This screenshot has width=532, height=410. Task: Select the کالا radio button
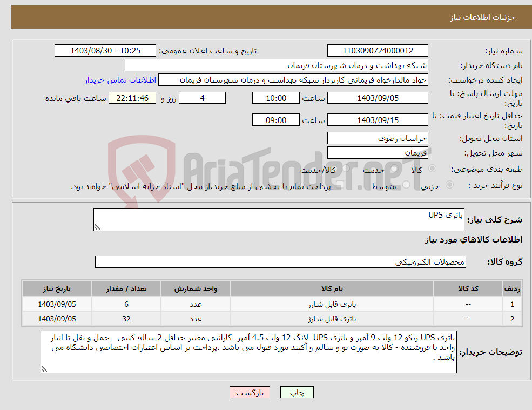tap(432, 169)
